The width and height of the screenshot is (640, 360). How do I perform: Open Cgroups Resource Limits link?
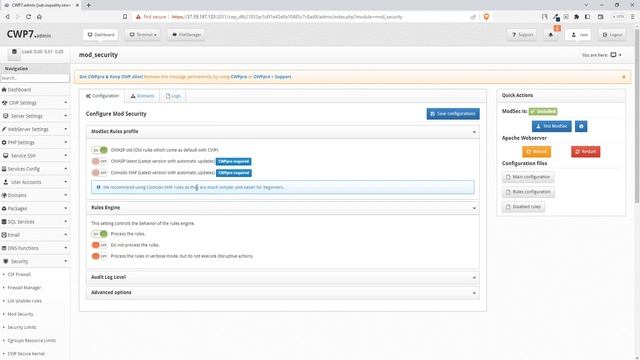coord(31,340)
